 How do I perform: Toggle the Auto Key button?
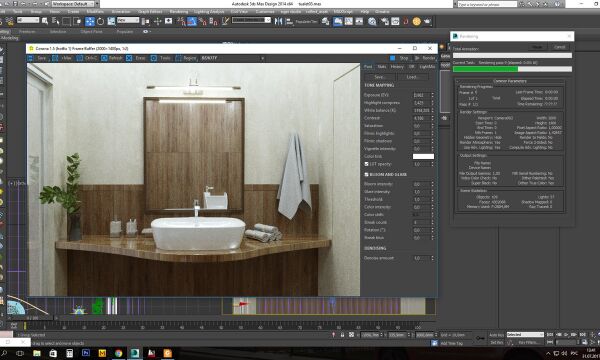[x=496, y=335]
